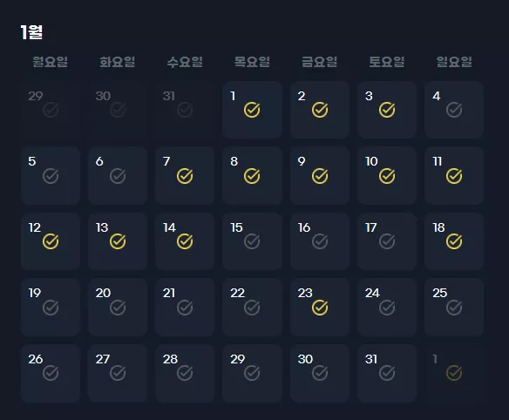This screenshot has width=509, height=420.
Task: Select the dimmed December 30 cell
Action: 118,110
